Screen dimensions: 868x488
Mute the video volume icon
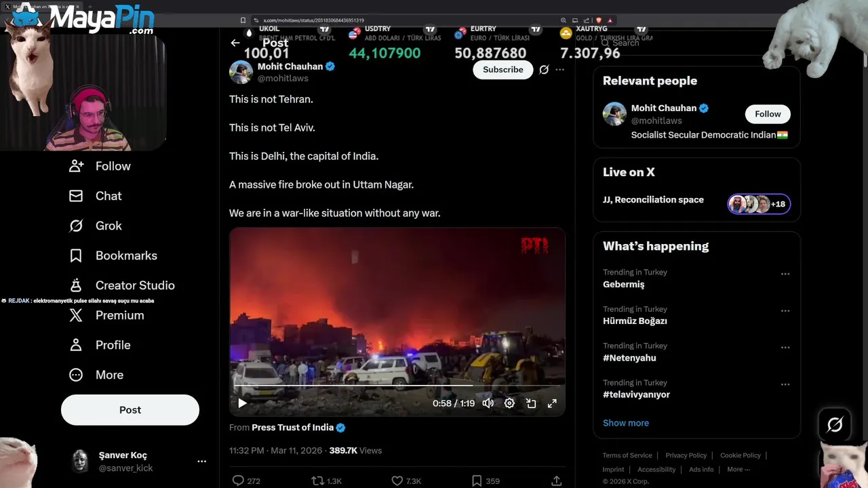click(488, 403)
